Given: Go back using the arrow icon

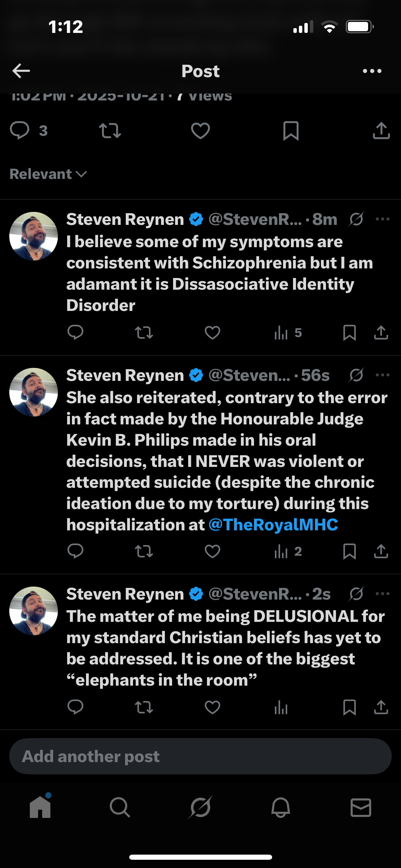Looking at the screenshot, I should click(21, 71).
